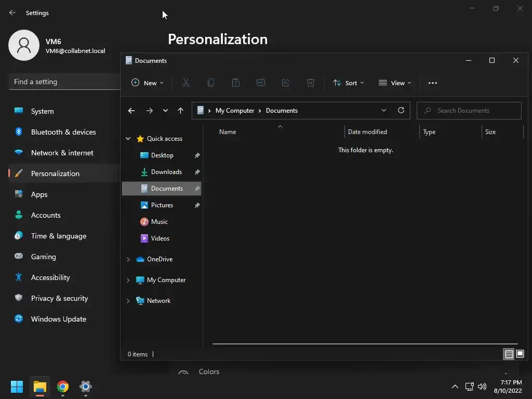Open Windows Update settings page
Screen dimensions: 532x399
pos(59,319)
